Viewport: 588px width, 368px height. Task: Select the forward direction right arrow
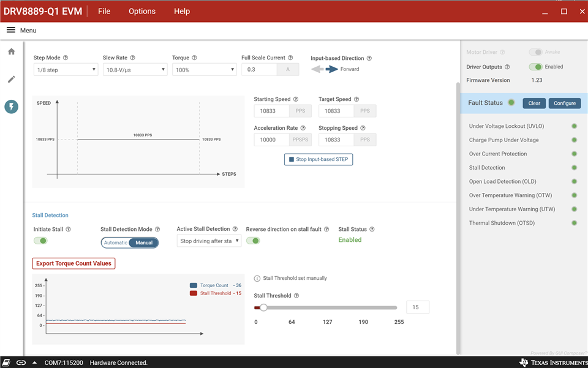(x=332, y=69)
